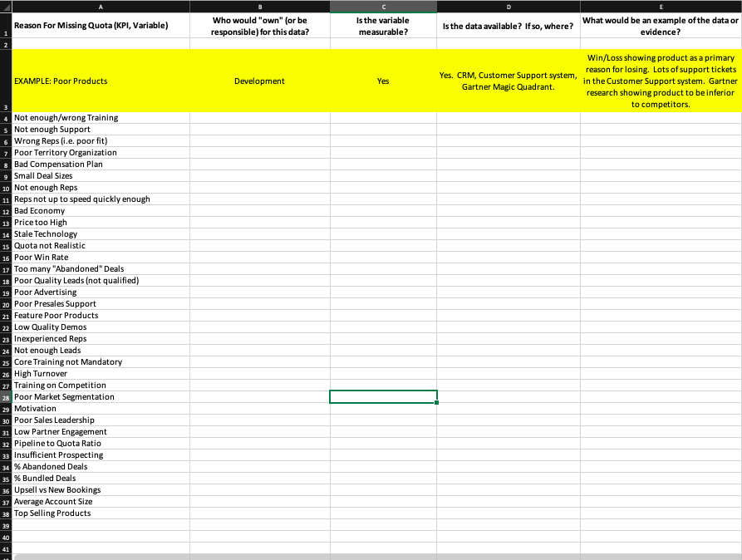
Task: Click 'Low Partner Engagement' cell
Action: (x=101, y=432)
